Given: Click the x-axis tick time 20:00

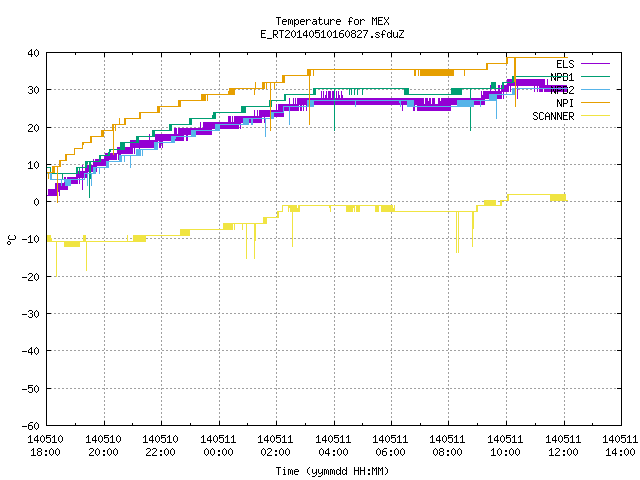Looking at the screenshot, I should pyautogui.click(x=103, y=452).
